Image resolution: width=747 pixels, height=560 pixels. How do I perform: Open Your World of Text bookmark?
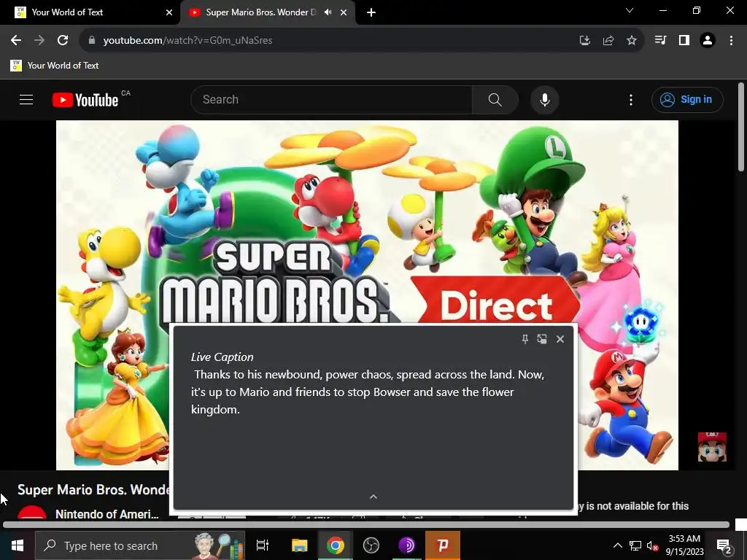tap(54, 66)
